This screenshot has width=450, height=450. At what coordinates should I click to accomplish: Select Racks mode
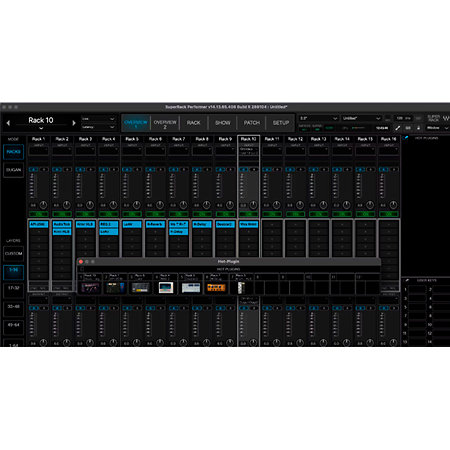(13, 152)
